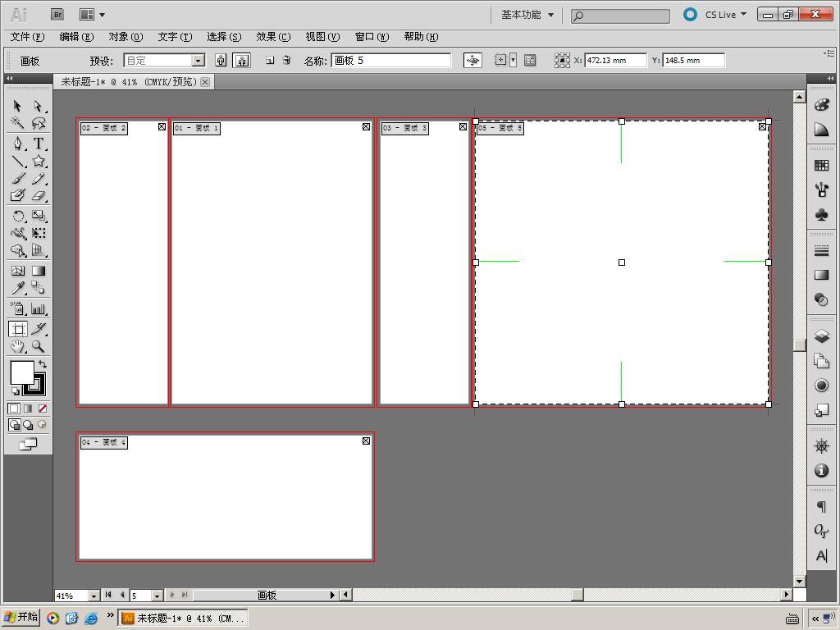The image size is (840, 630).
Task: Select the Zoom tool
Action: point(38,347)
